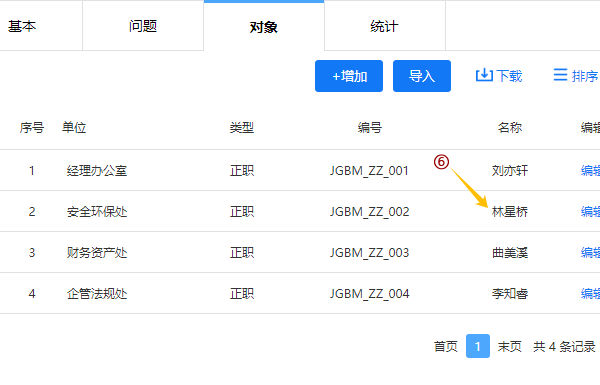Edit the 刘亦轩 row via 编辑 link
Viewport: 600px width, 385px height.
pyautogui.click(x=590, y=170)
